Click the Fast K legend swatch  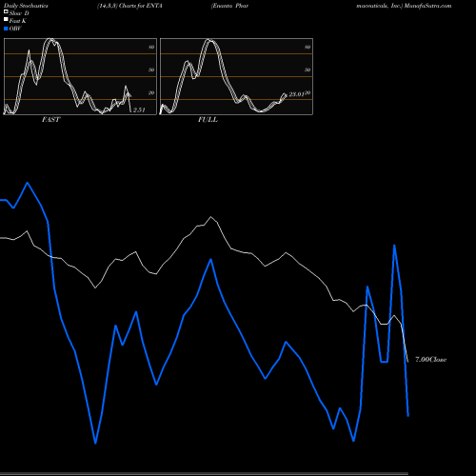[x=6, y=20]
